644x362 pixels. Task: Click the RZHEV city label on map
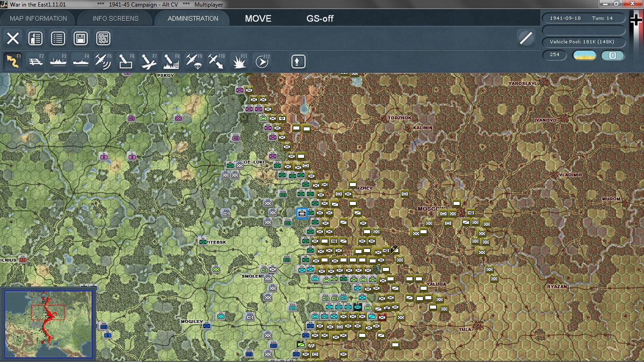pos(364,188)
